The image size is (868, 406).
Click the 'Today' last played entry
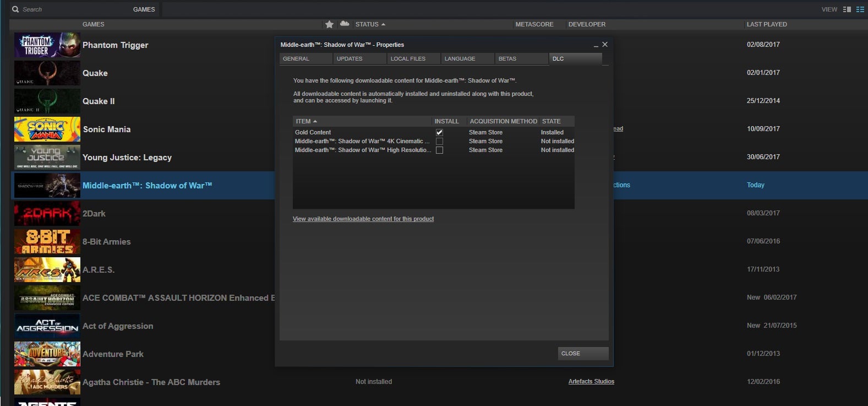coord(755,185)
